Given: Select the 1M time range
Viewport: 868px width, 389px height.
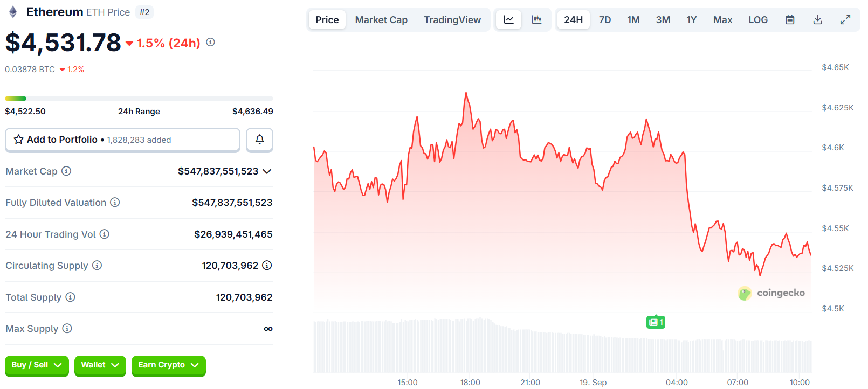Looking at the screenshot, I should [633, 20].
